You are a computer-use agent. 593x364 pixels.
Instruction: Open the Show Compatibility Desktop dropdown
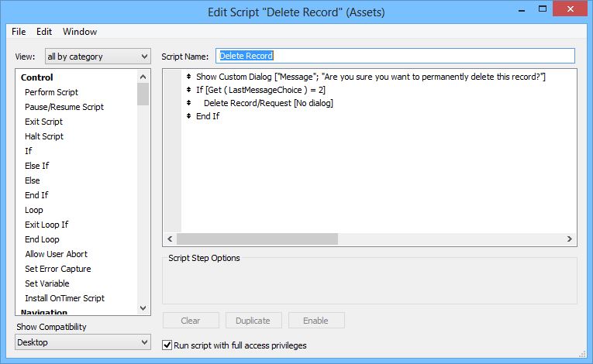point(84,342)
